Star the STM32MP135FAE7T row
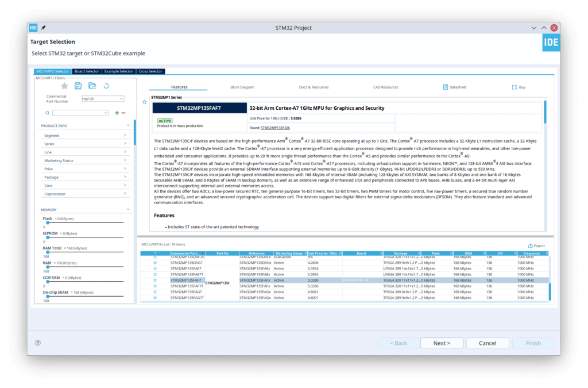The image size is (588, 388). 155,274
